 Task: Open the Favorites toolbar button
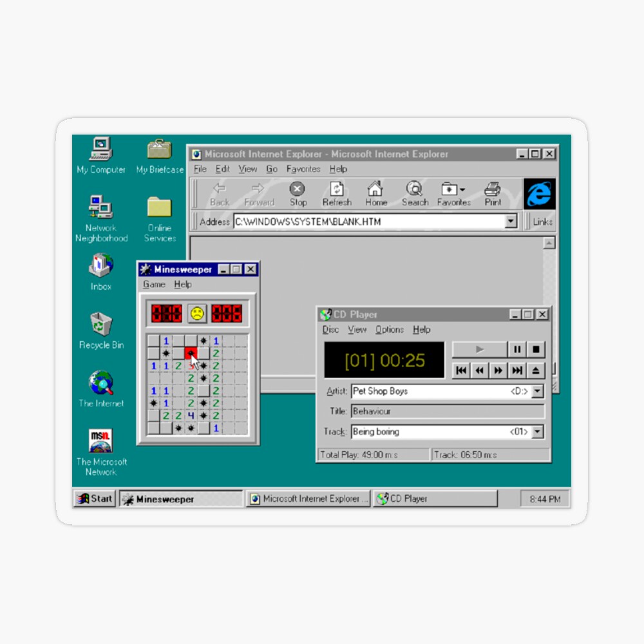coord(453,194)
